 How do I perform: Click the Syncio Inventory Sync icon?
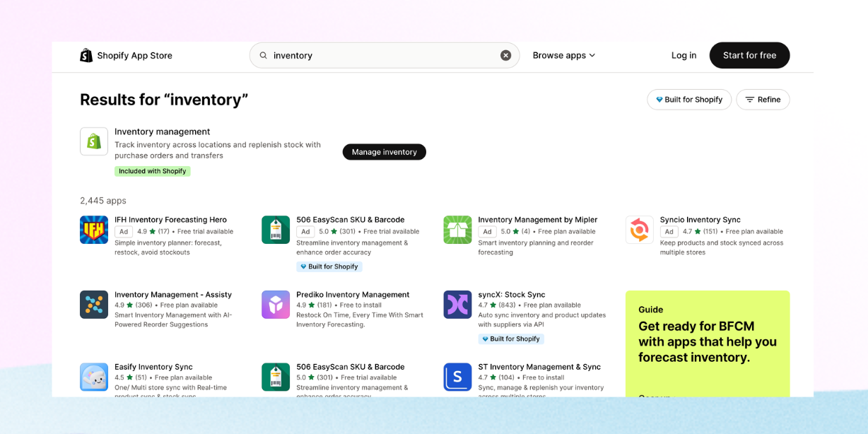coord(640,230)
